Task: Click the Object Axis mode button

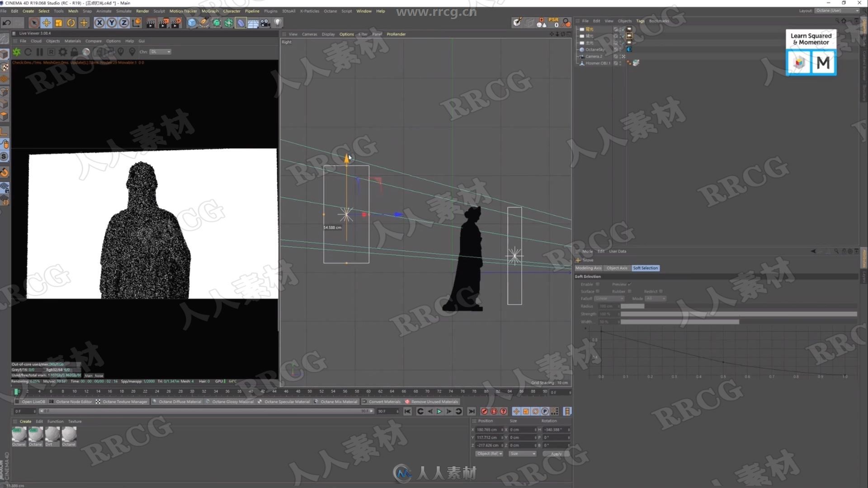Action: pyautogui.click(x=617, y=267)
